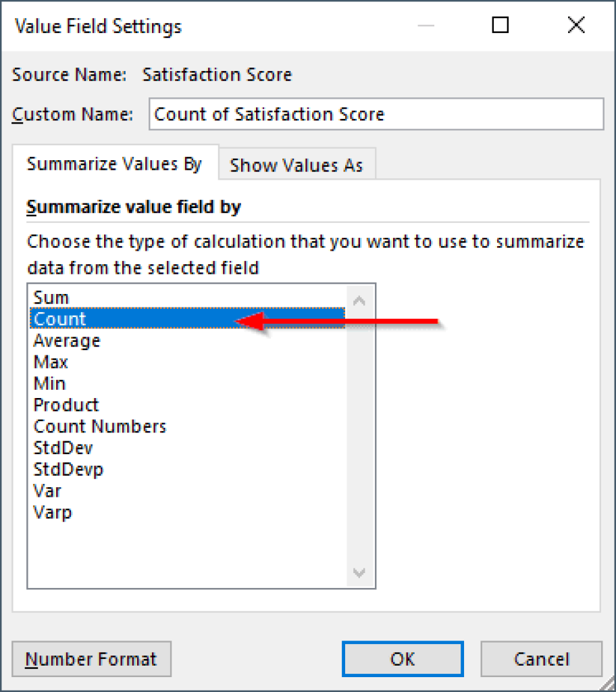Open the Number Format dialog
Viewport: 616px width, 692px height.
click(91, 659)
